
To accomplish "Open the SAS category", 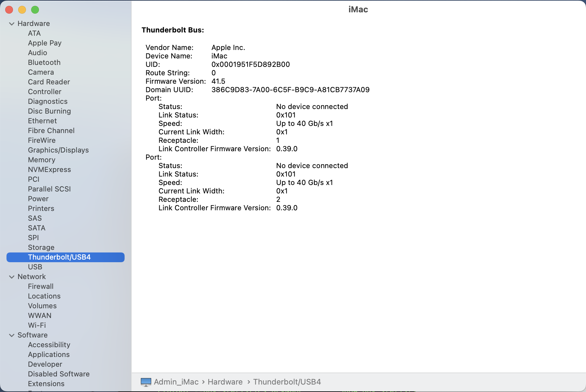I will 35,218.
